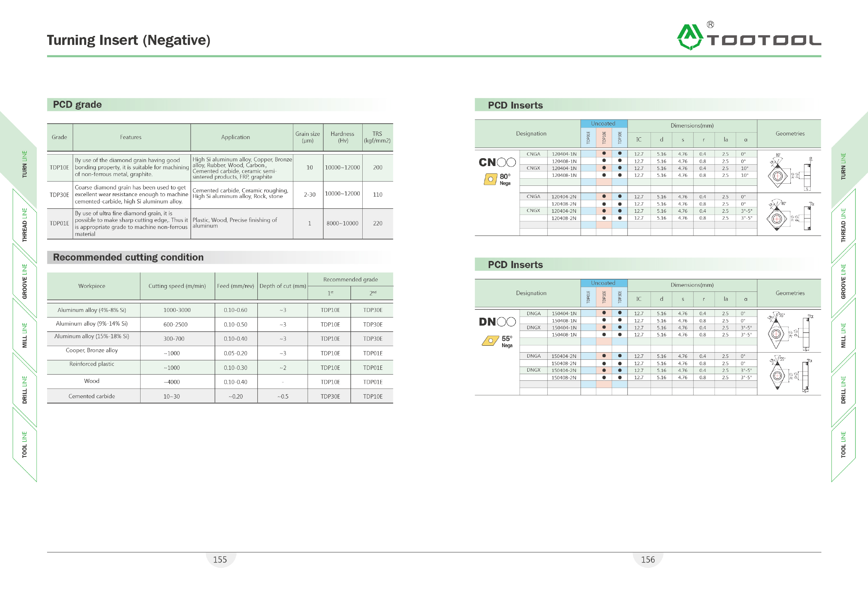
Task: Click 'Cutting speed (m/min)' column header
Action: [177, 286]
